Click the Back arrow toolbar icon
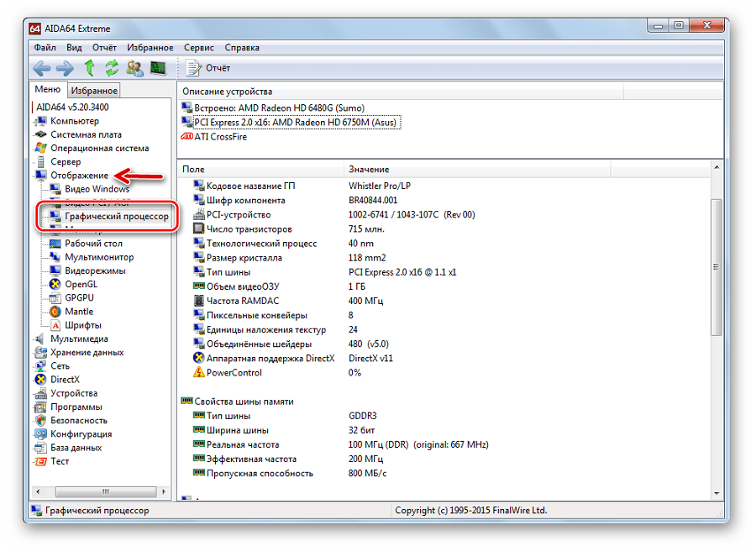The width and height of the screenshot is (756, 546). pyautogui.click(x=41, y=68)
